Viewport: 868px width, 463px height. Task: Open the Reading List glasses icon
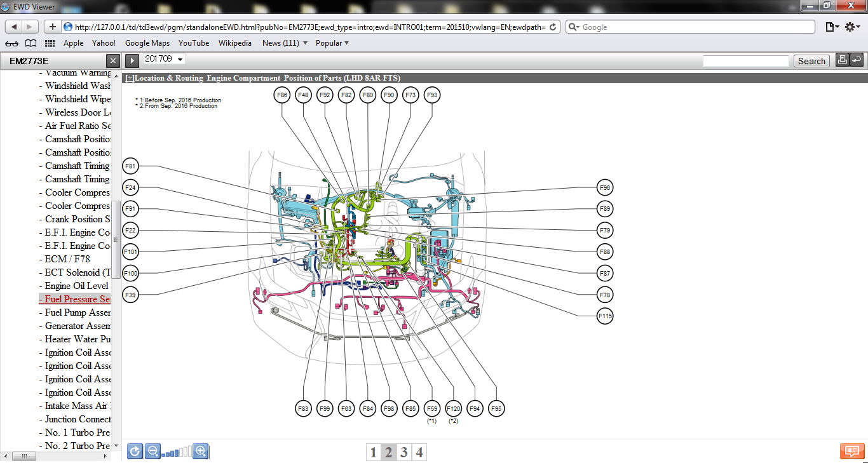(x=11, y=43)
